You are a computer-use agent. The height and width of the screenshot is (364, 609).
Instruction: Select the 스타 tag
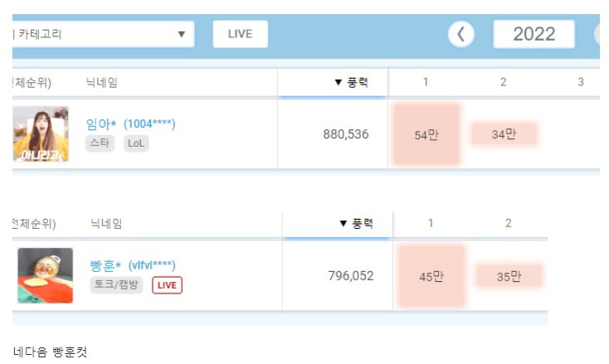click(x=100, y=143)
